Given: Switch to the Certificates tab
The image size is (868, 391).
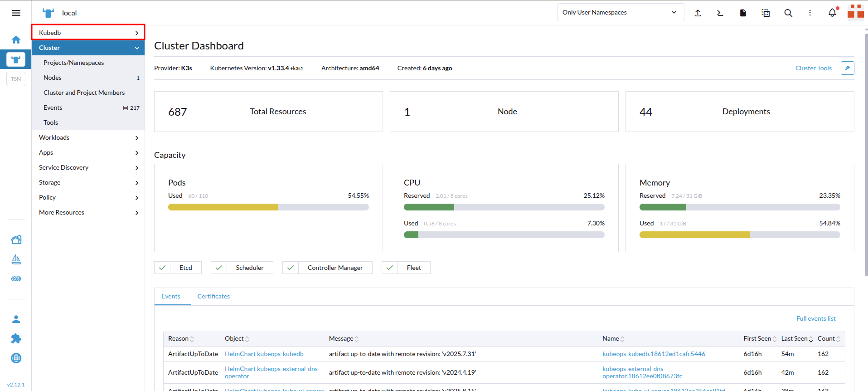Looking at the screenshot, I should coord(213,296).
